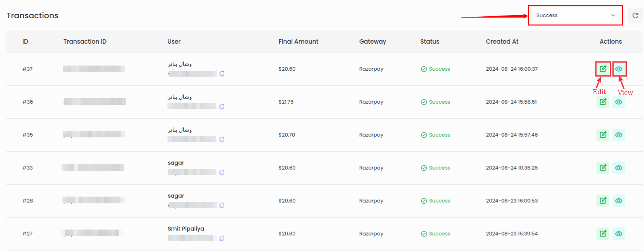Click the Transaction ID column header

tap(85, 42)
